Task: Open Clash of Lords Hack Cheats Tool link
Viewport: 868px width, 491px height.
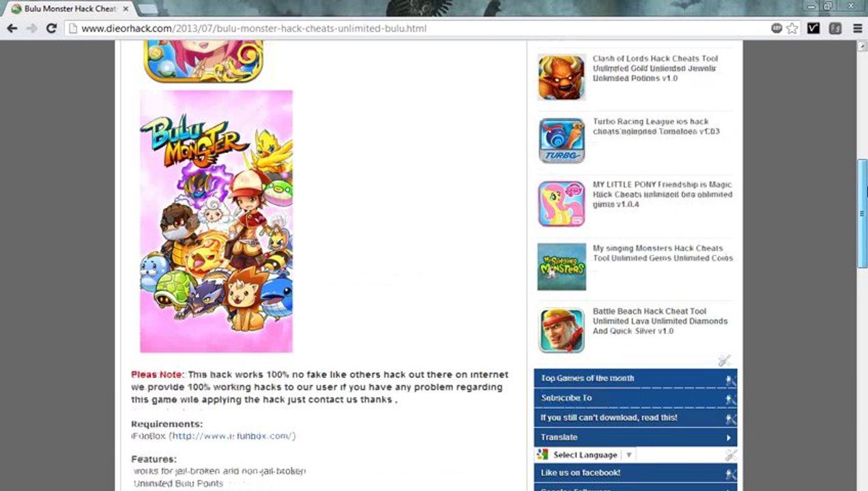Action: tap(655, 68)
